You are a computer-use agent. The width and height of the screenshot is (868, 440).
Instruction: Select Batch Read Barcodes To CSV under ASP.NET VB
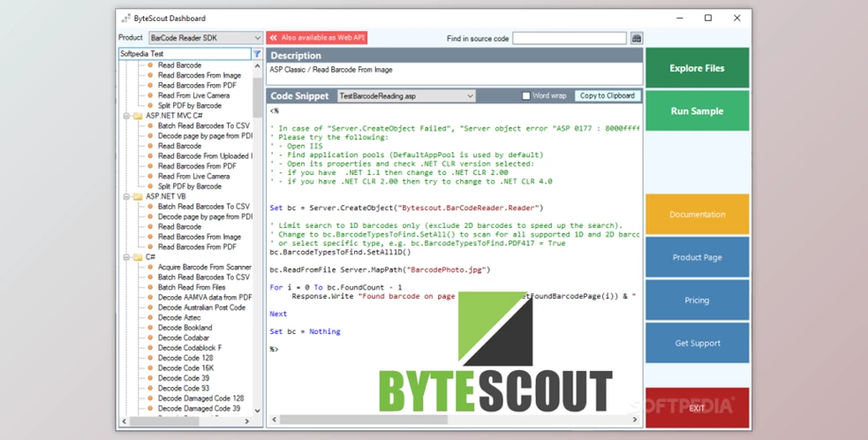coord(204,207)
